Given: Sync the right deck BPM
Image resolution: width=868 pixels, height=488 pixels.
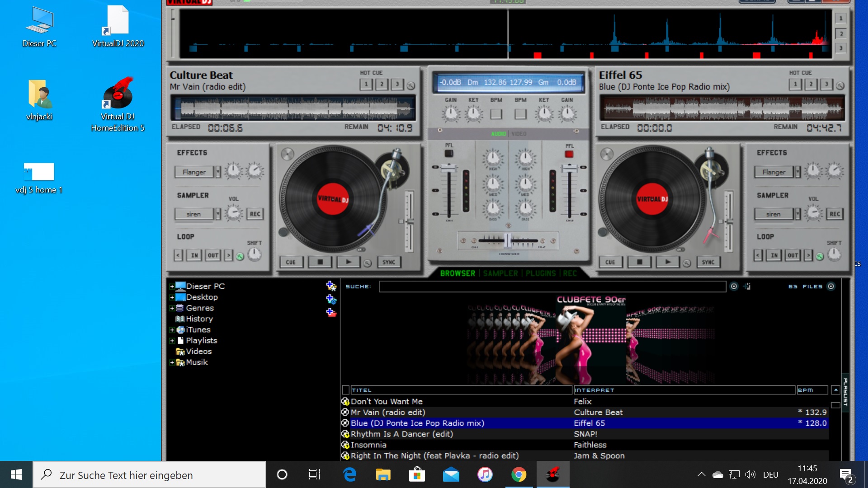Looking at the screenshot, I should (708, 262).
